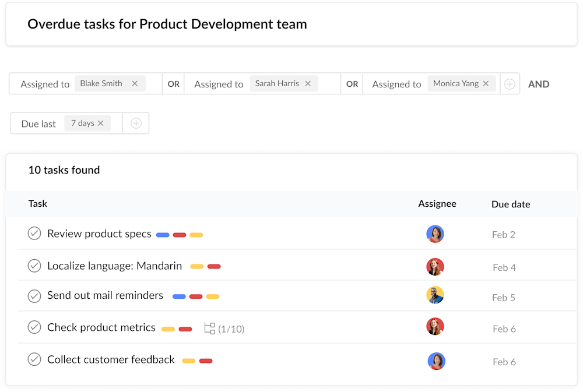Image resolution: width=583 pixels, height=392 pixels.
Task: Open the Send out mail reminders task
Action: click(105, 295)
